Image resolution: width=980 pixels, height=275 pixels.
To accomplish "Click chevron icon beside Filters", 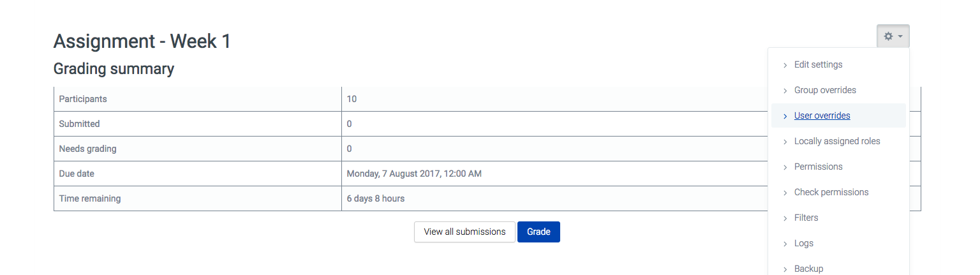I will click(785, 218).
